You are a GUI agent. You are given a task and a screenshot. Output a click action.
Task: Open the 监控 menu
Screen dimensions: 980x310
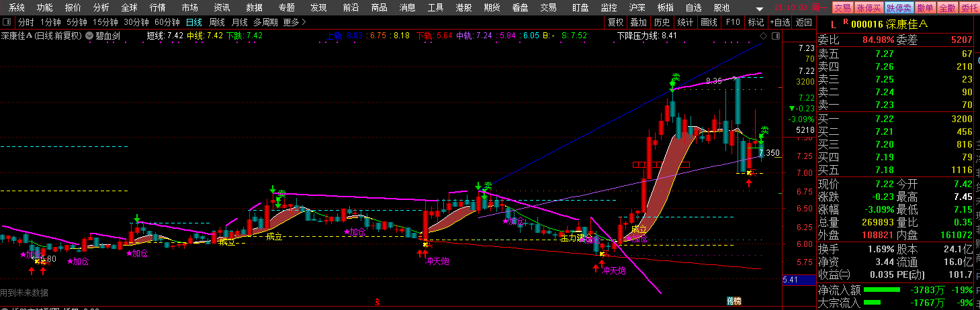(609, 8)
